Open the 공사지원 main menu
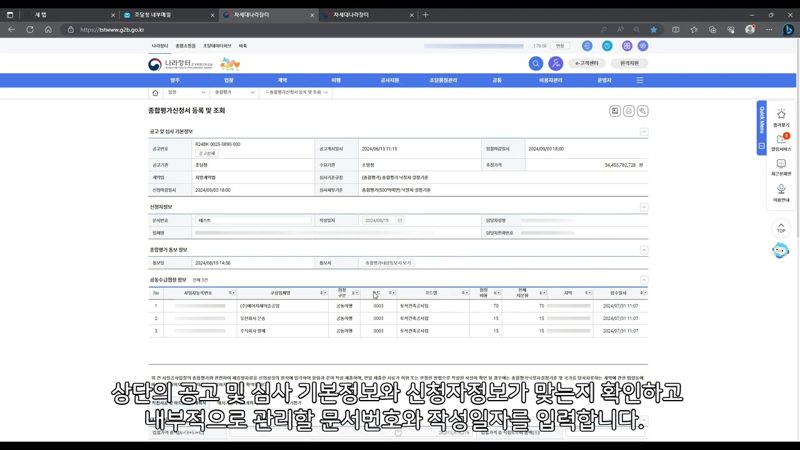The height and width of the screenshot is (450, 800). pyautogui.click(x=390, y=80)
